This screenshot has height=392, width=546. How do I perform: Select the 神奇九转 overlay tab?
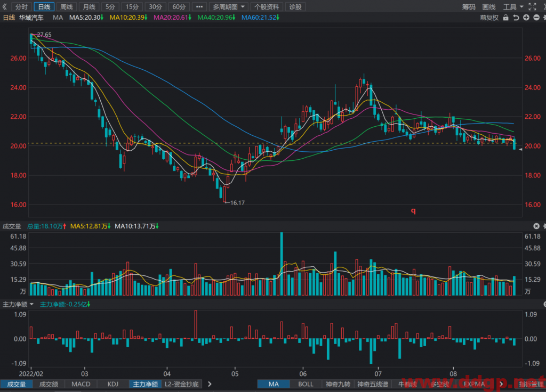pyautogui.click(x=338, y=384)
